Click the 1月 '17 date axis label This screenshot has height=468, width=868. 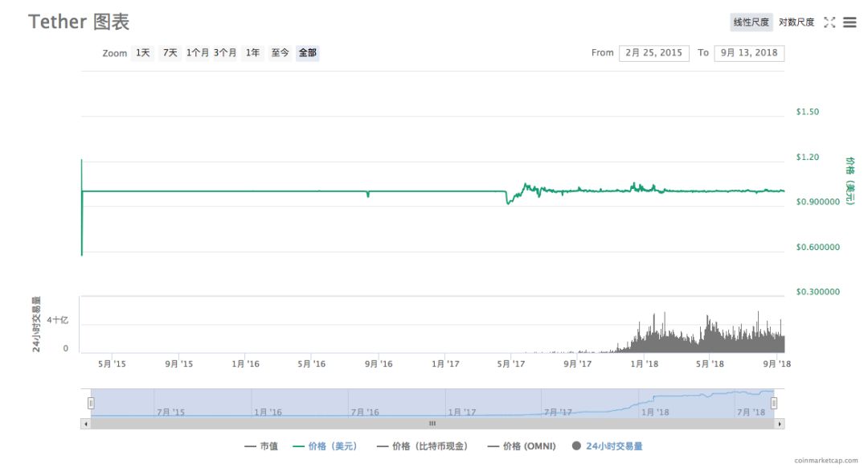pos(445,364)
